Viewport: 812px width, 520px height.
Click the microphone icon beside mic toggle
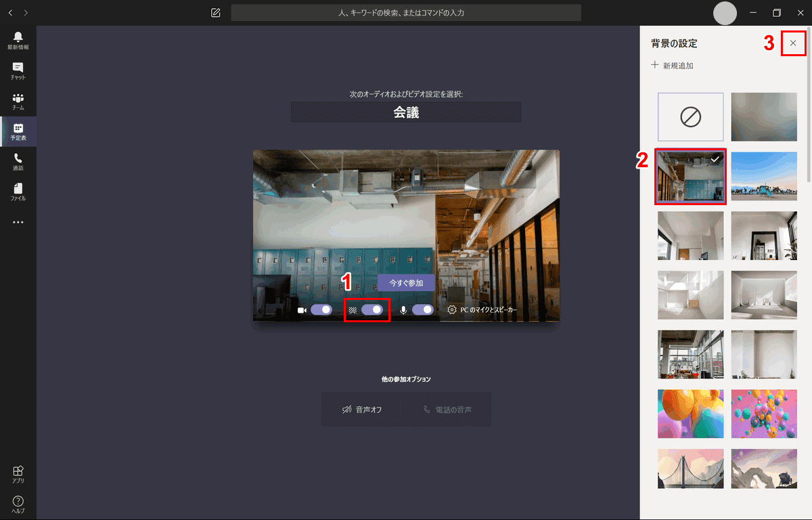[403, 310]
